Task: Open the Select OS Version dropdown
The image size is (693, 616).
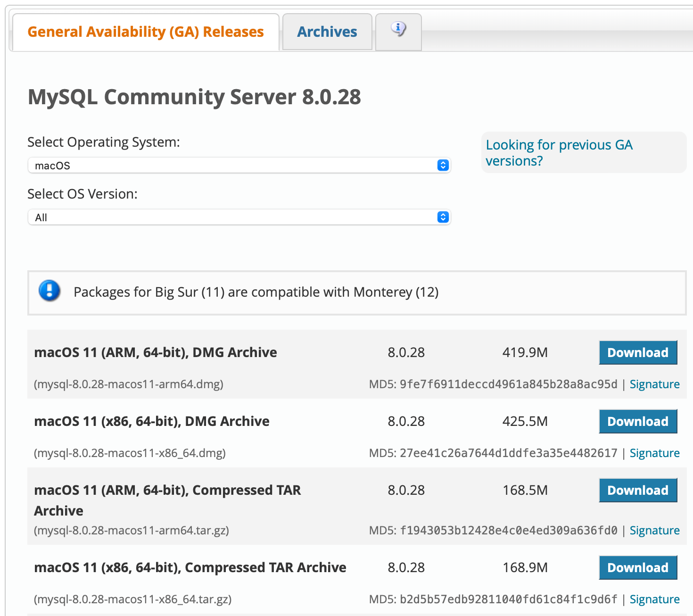Action: 239,217
